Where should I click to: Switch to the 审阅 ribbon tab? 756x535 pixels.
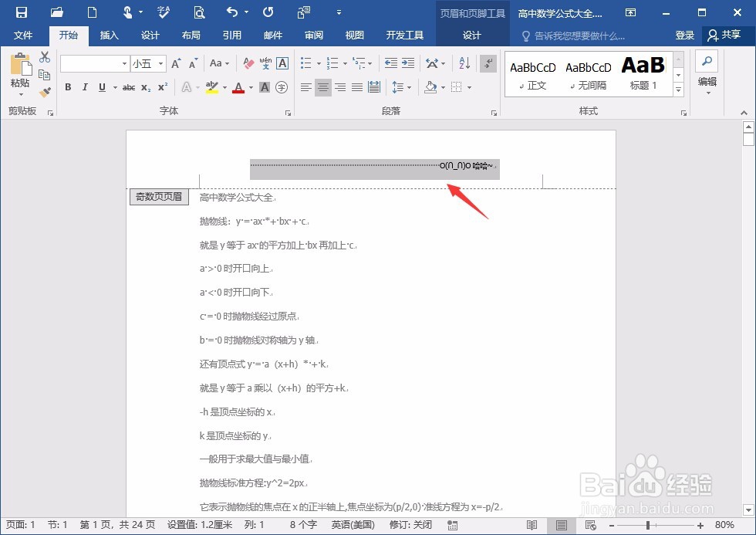(x=314, y=36)
